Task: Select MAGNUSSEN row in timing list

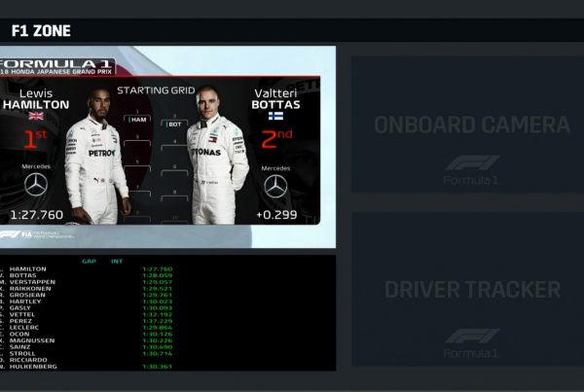Action: coord(87,340)
